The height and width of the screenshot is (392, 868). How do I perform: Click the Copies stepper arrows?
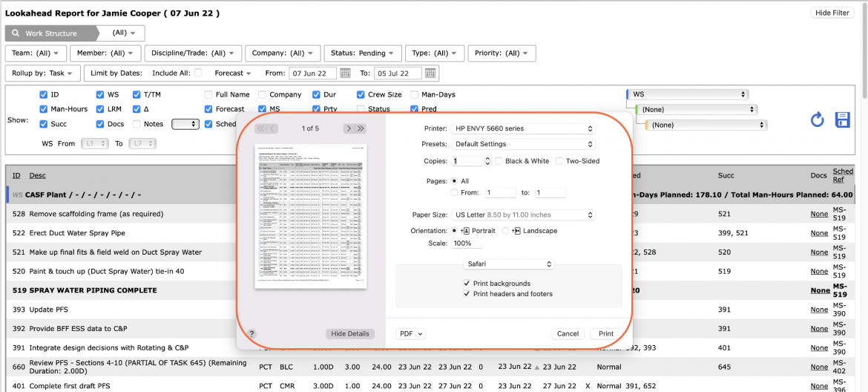click(487, 161)
